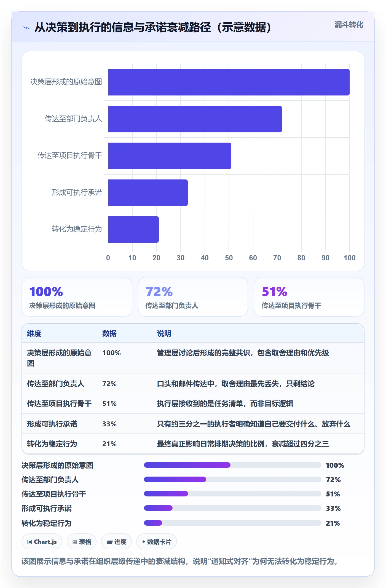Click the chart axis label 50
The height and width of the screenshot is (588, 386).
pos(229,258)
